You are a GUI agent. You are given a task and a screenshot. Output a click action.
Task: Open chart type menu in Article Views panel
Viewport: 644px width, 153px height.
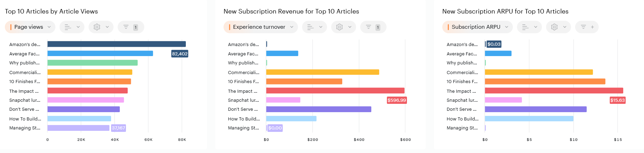pyautogui.click(x=72, y=27)
